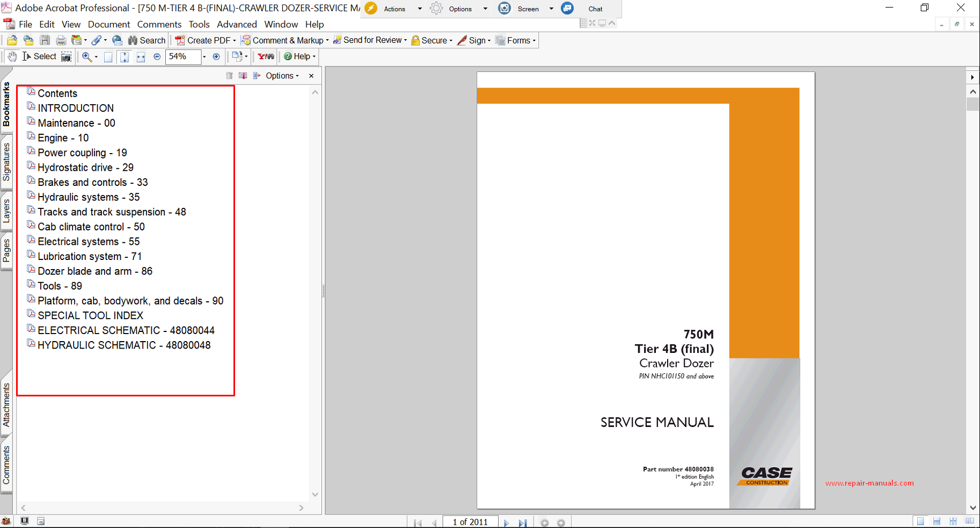
Task: Click the Open file folder icon
Action: [12, 40]
